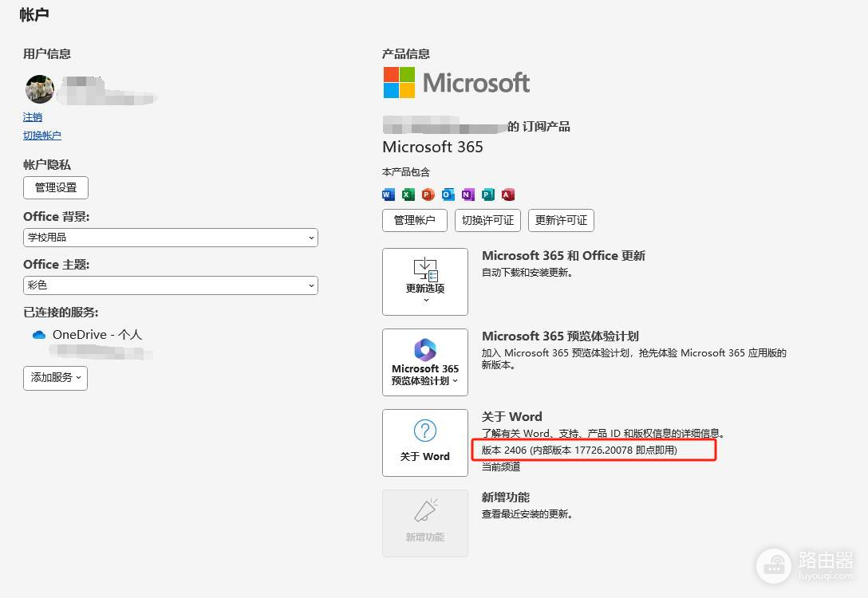Click the 管理设置 button
This screenshot has height=598, width=868.
click(56, 187)
